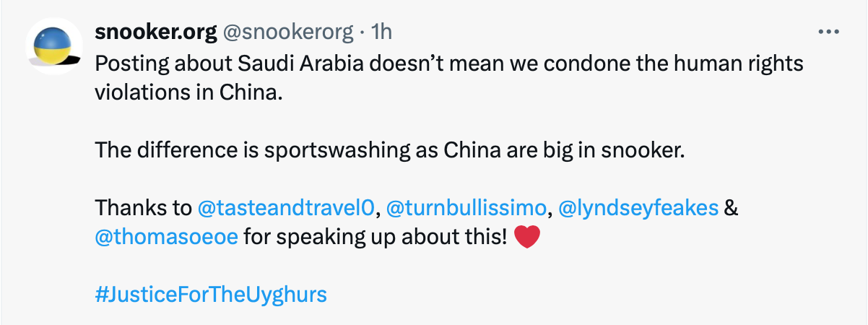
Task: Click the 'violations in China.' text
Action: coord(186,94)
